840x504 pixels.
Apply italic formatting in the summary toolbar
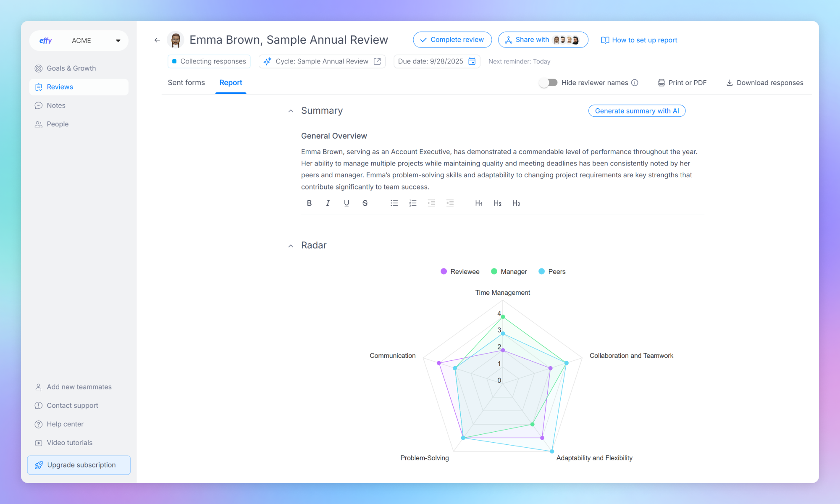(x=328, y=203)
